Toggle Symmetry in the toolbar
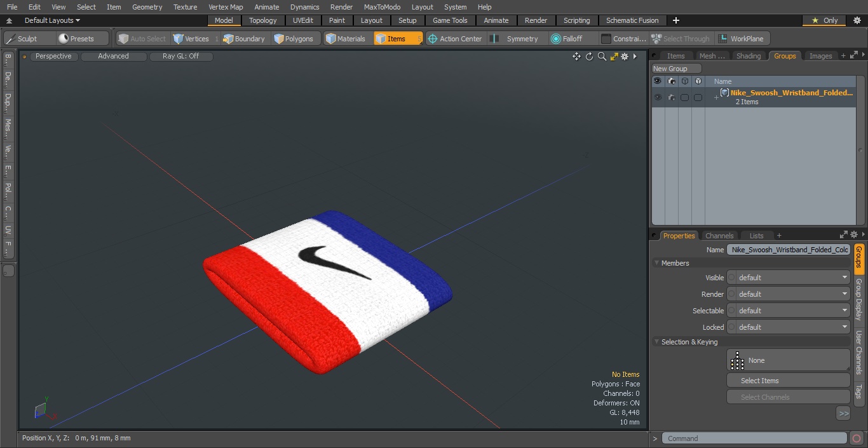The image size is (868, 448). point(517,39)
